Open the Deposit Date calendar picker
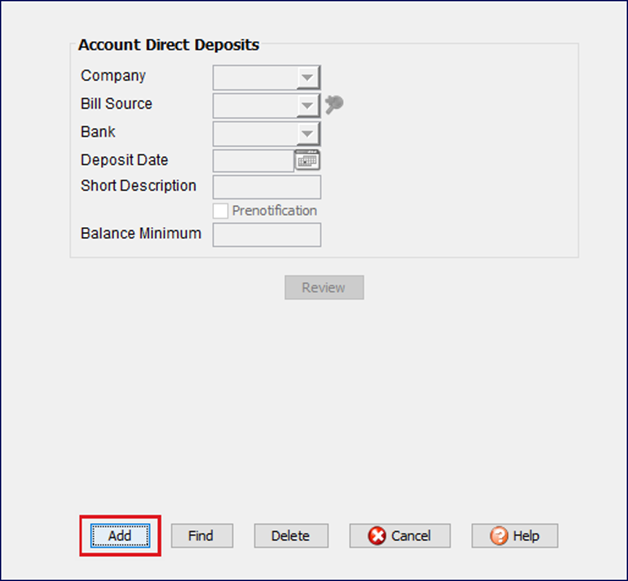628x581 pixels. point(307,160)
